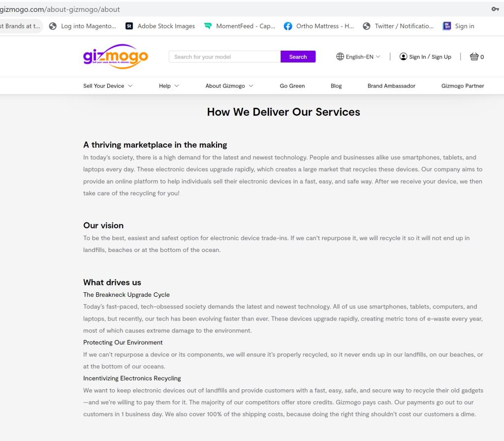The image size is (504, 441).
Task: Open the Go Green menu item
Action: pos(292,86)
